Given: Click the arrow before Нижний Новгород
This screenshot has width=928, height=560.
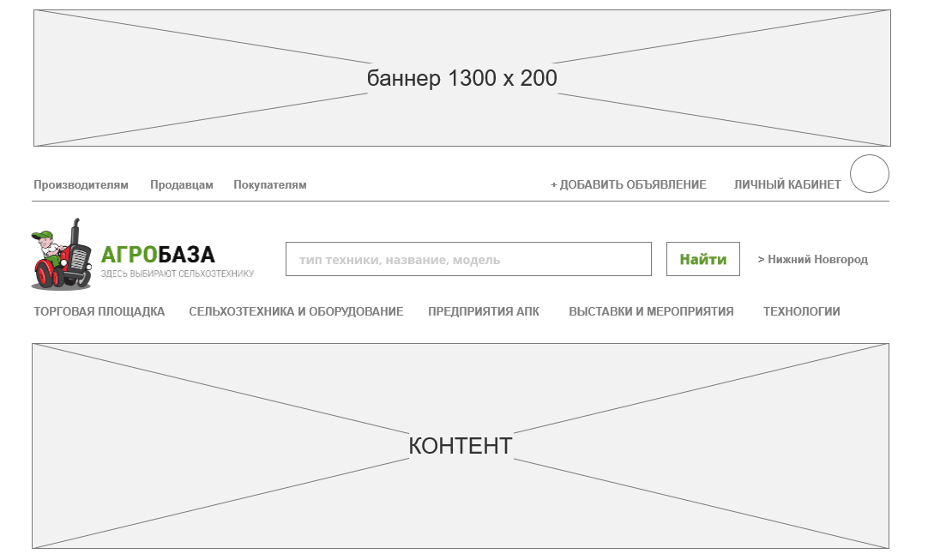Looking at the screenshot, I should pyautogui.click(x=761, y=260).
